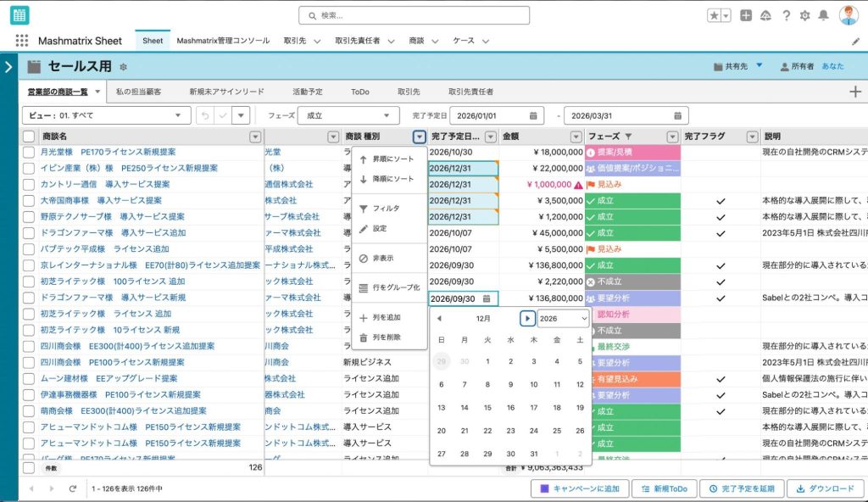Click the ダウンロード button
This screenshot has height=502, width=868.
tap(823, 488)
